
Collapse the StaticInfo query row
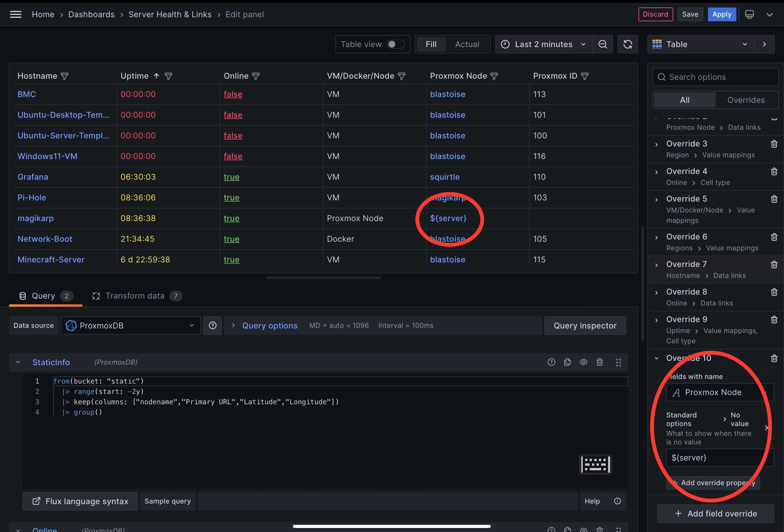coord(18,362)
